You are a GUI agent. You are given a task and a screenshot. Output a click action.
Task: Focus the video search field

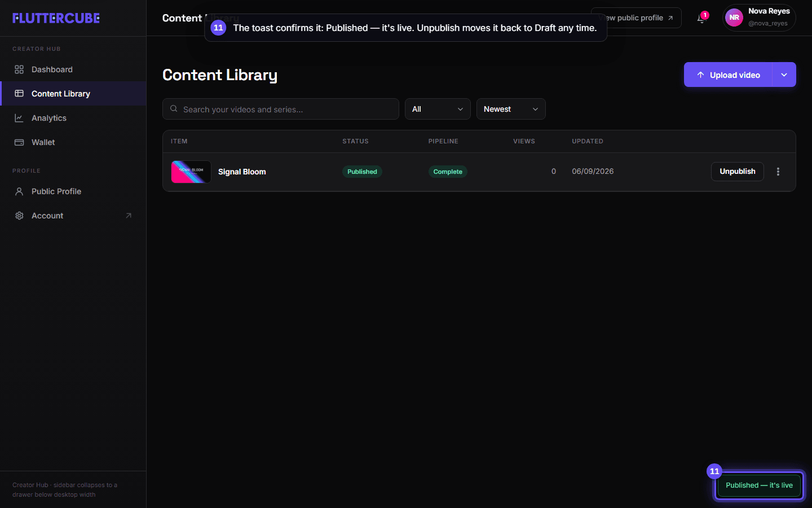coord(281,109)
